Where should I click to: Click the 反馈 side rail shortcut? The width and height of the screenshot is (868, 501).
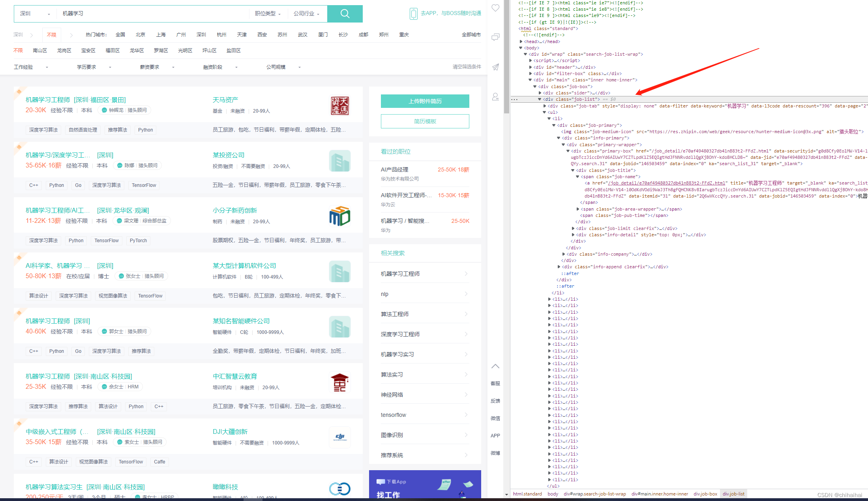click(495, 401)
